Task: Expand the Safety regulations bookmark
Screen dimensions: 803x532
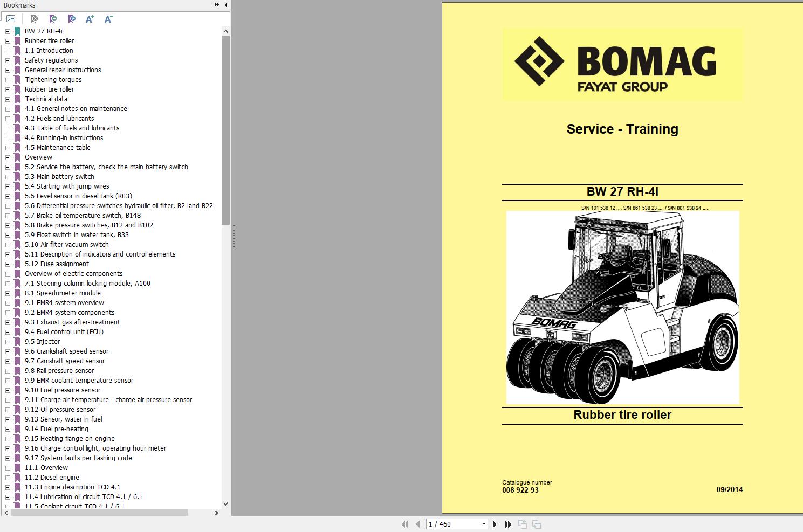Action: click(x=8, y=60)
